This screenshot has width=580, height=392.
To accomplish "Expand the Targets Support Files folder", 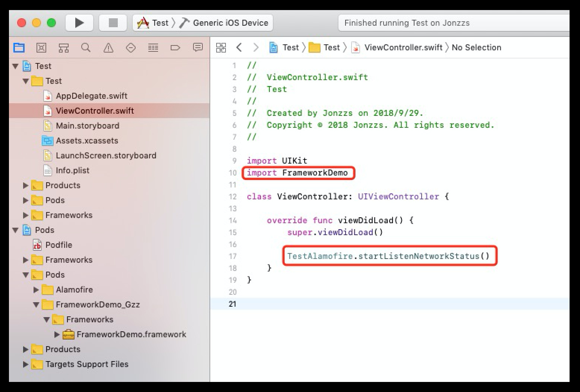I will click(x=26, y=364).
